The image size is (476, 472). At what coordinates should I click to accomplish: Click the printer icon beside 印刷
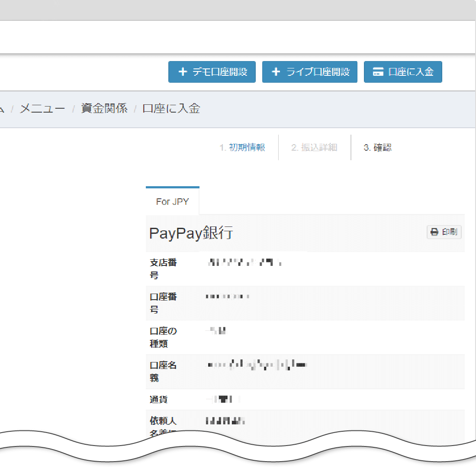[x=434, y=232]
